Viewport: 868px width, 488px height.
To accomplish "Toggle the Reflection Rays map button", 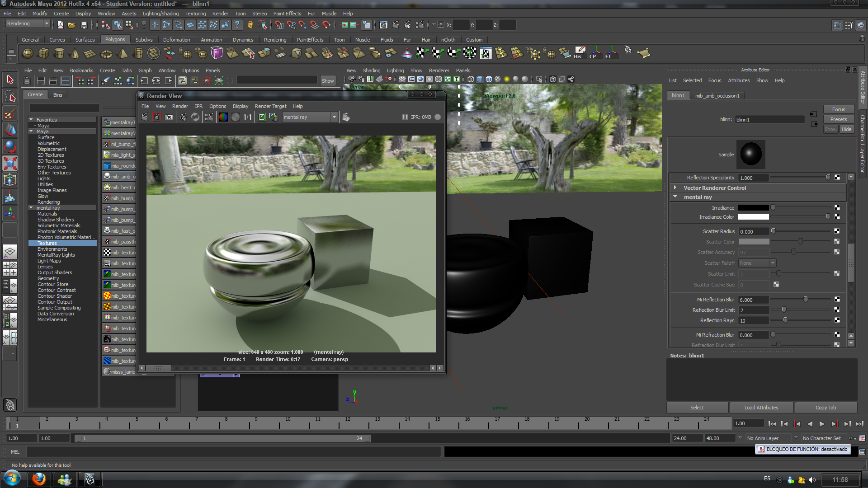I will tap(837, 320).
